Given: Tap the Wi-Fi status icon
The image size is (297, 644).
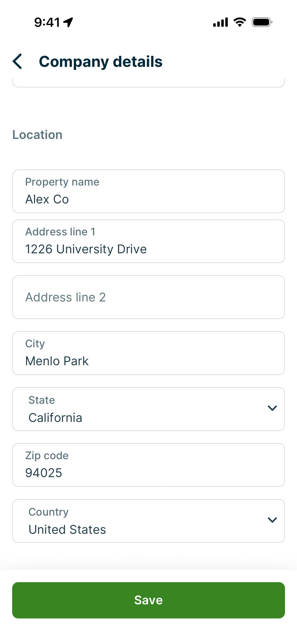Looking at the screenshot, I should tap(239, 22).
